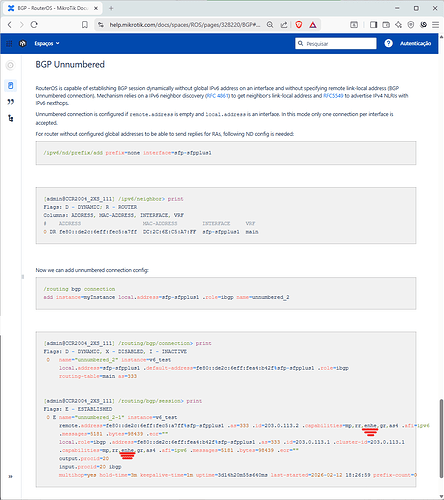Toggle the browser sidebar panel icon

pos(373,25)
